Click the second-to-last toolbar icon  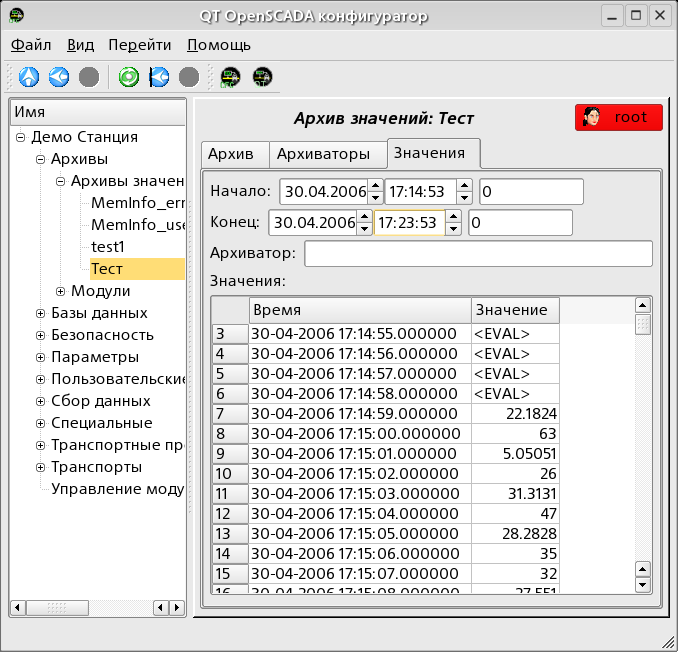pyautogui.click(x=231, y=76)
